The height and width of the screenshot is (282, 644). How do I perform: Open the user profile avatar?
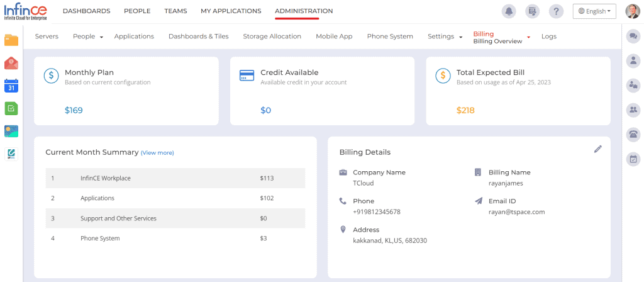click(x=633, y=11)
